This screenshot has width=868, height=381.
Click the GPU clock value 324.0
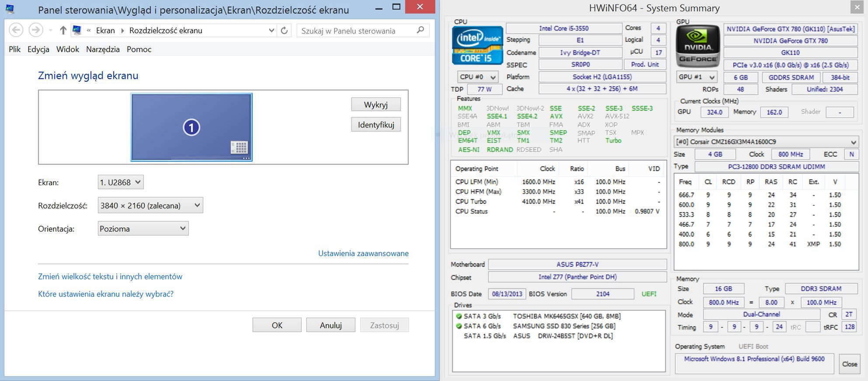715,112
